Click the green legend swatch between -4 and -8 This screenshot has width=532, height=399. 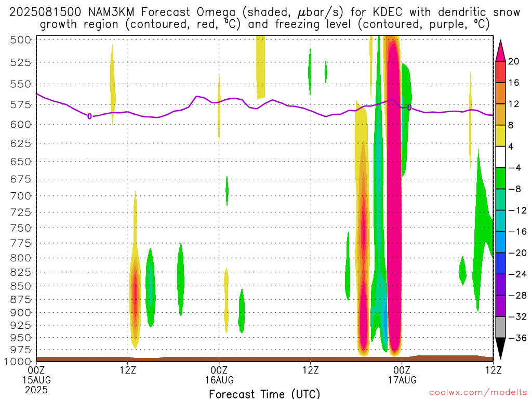(500, 178)
